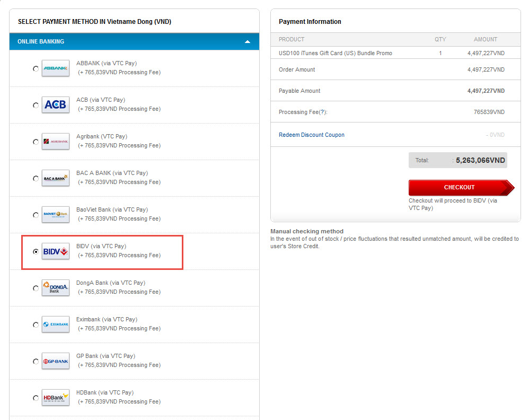This screenshot has height=420, width=529.
Task: Click the Payable Amount row label
Action: 299,91
